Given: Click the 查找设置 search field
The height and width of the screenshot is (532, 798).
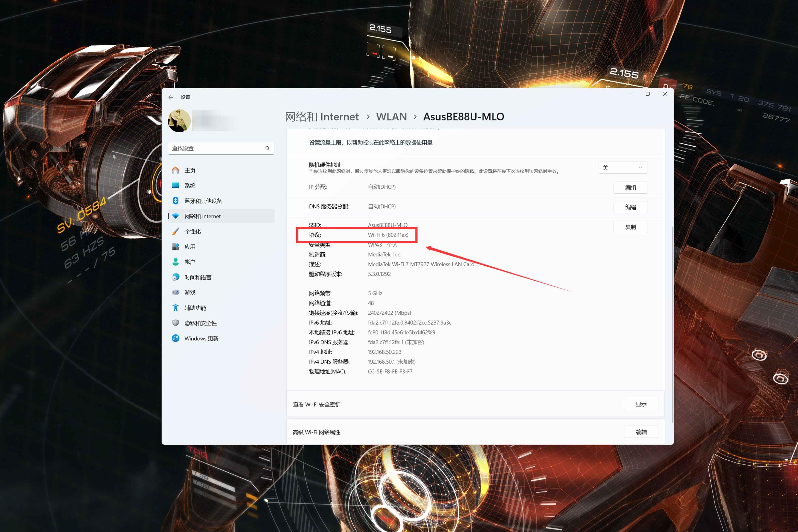Looking at the screenshot, I should [217, 148].
